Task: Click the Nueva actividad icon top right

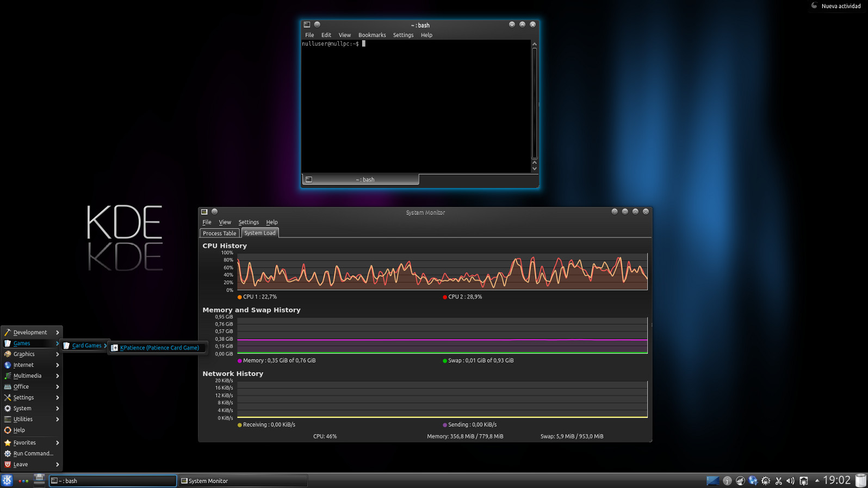Action: point(814,5)
